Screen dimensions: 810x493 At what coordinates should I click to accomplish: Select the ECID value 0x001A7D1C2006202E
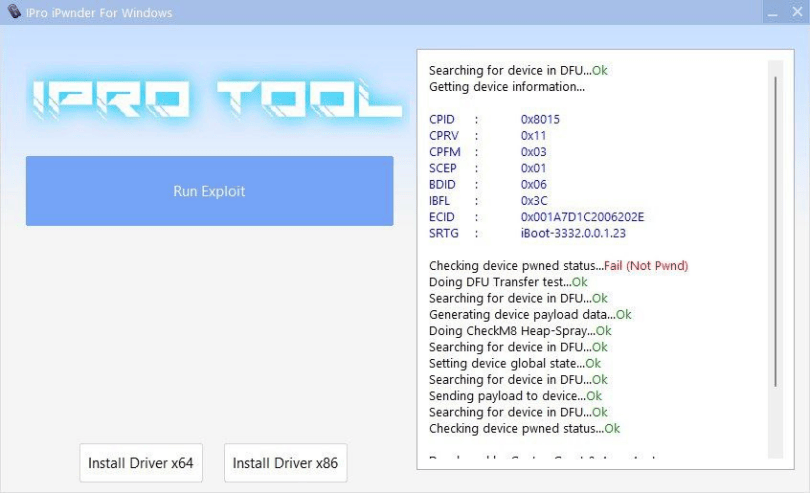pyautogui.click(x=582, y=217)
